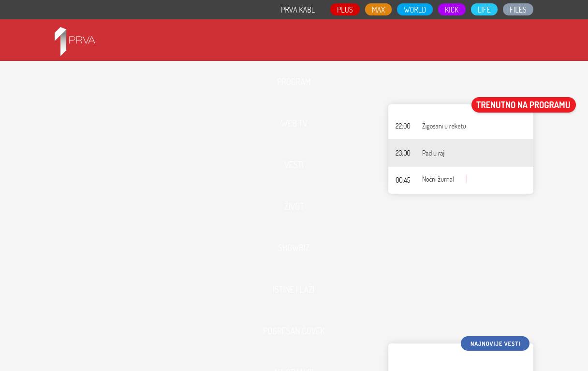The height and width of the screenshot is (371, 588).
Task: Click the gray FILES channel button
Action: [517, 10]
